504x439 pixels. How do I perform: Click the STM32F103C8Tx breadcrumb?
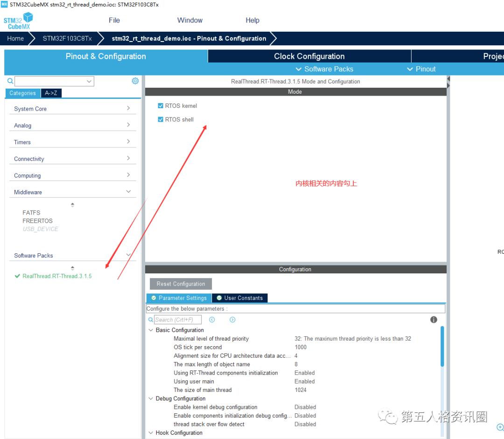(67, 39)
